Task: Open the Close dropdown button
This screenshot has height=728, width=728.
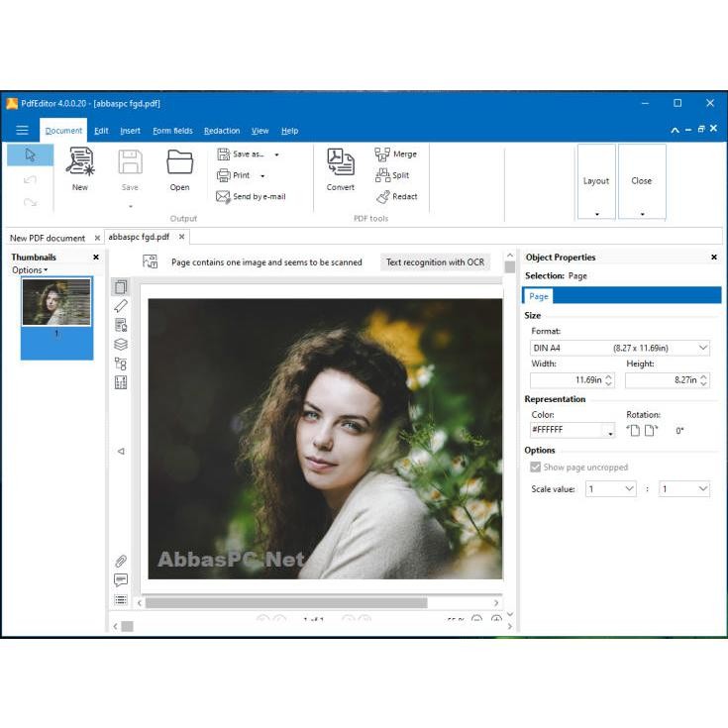Action: click(642, 181)
